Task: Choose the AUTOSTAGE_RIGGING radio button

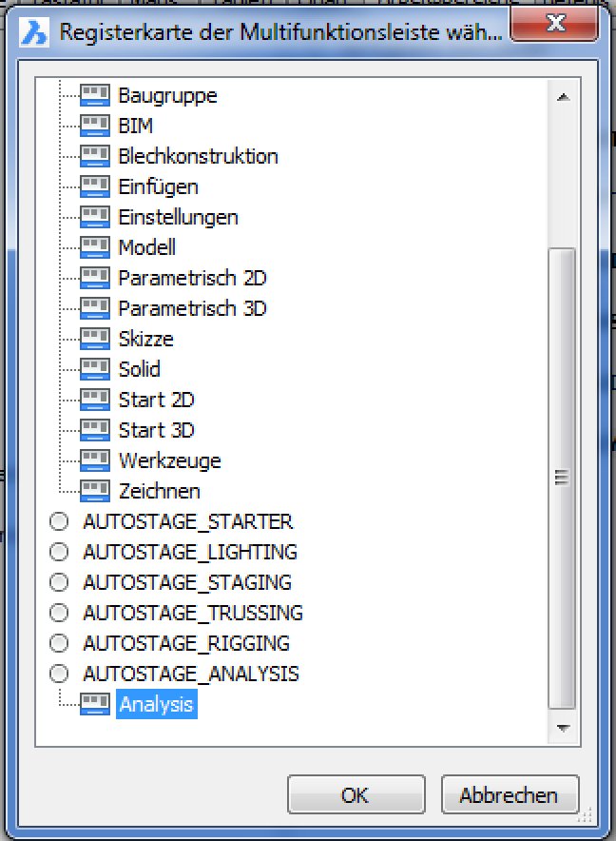Action: [59, 643]
